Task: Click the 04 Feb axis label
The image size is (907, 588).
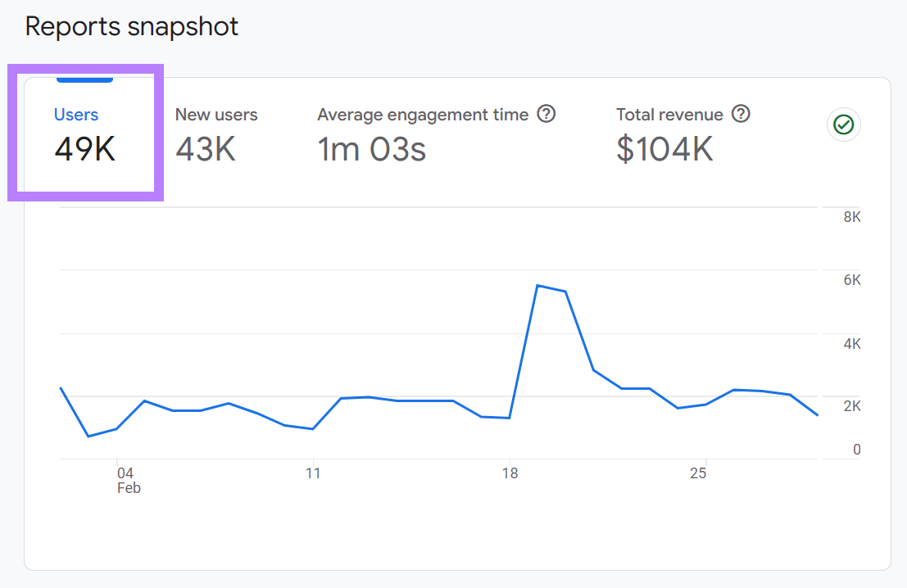Action: (127, 479)
